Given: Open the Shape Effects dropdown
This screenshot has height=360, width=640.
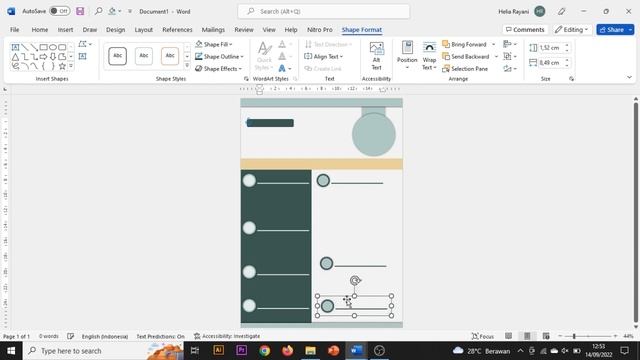Looking at the screenshot, I should tap(218, 69).
